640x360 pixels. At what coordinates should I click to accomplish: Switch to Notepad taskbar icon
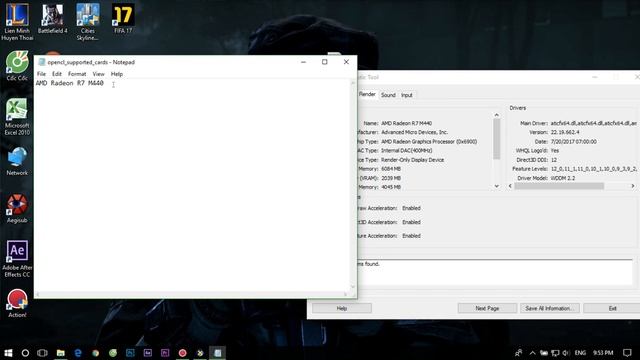click(x=218, y=353)
